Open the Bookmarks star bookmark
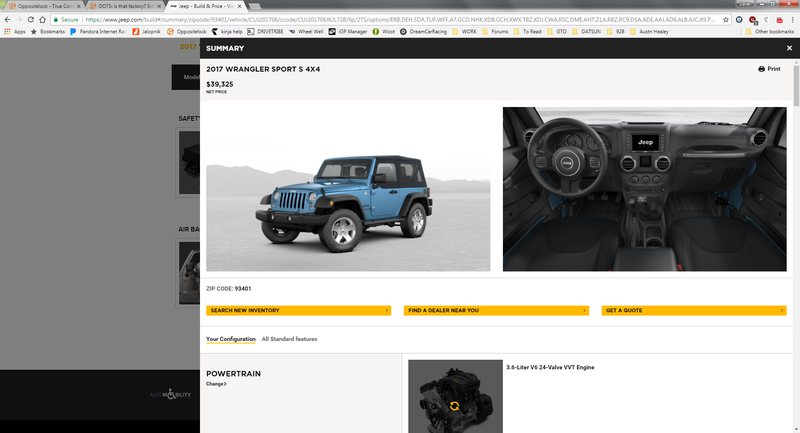The width and height of the screenshot is (800, 433). pyautogui.click(x=47, y=32)
